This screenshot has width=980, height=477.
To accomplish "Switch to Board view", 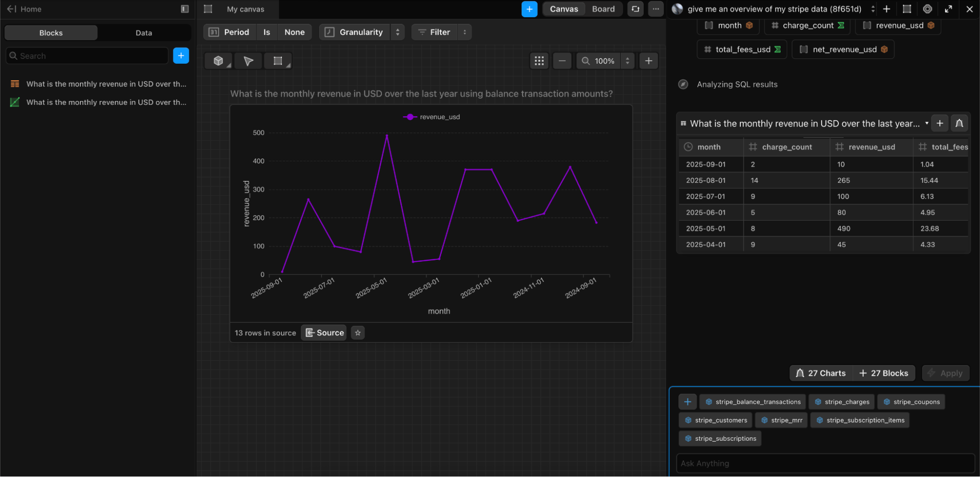I will point(603,9).
